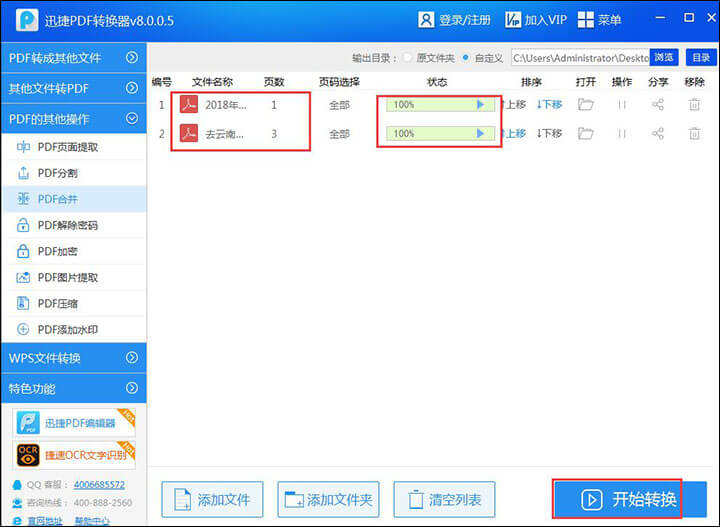The height and width of the screenshot is (527, 720).
Task: Pause conversion of row 2
Action: point(622,134)
